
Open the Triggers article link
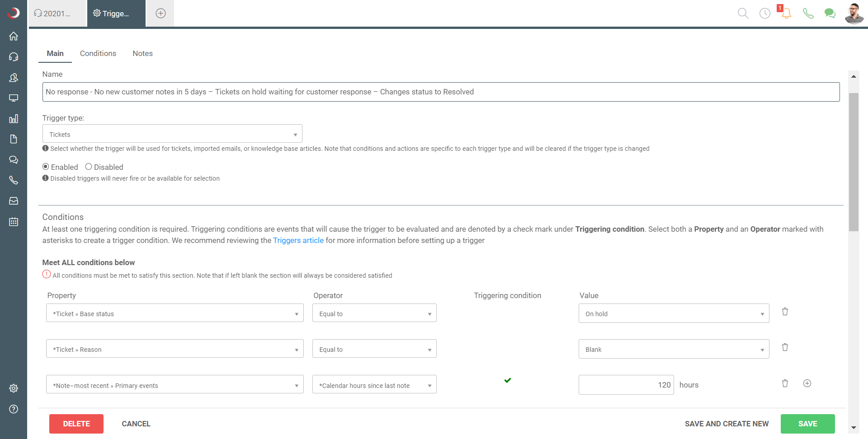pos(298,240)
